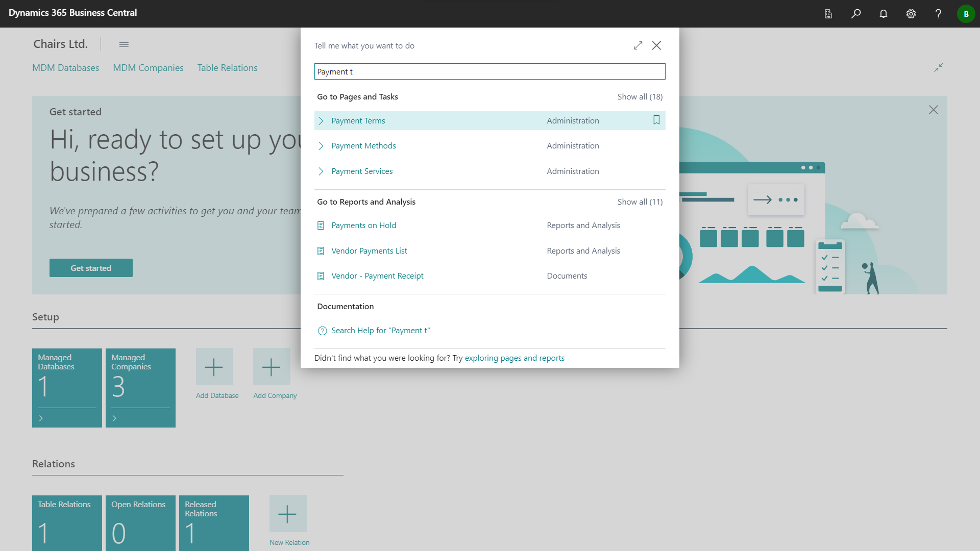This screenshot has height=551, width=980.
Task: Click the Vendor Payments List report icon
Action: click(x=321, y=251)
